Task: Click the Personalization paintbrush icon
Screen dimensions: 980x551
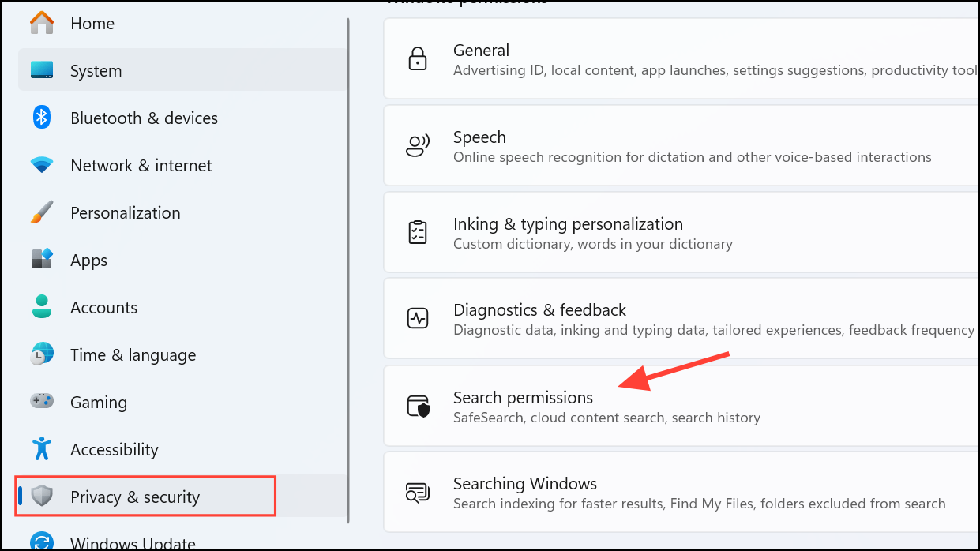Action: (42, 212)
